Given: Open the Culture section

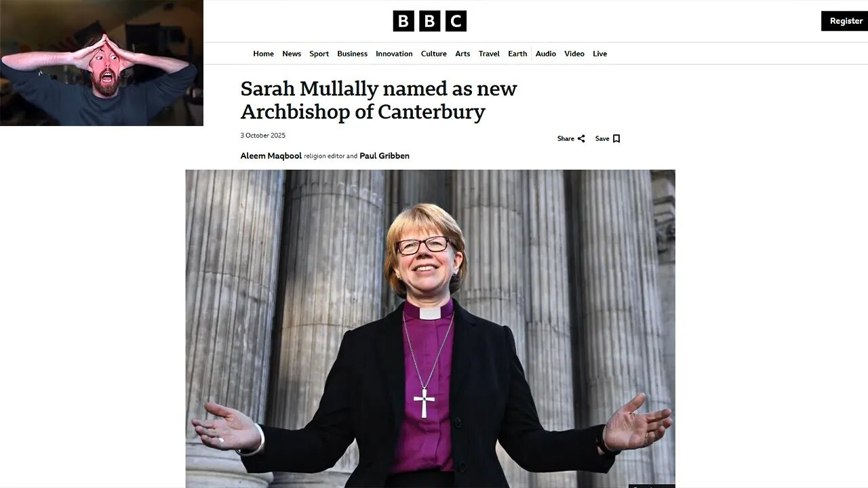Looking at the screenshot, I should (433, 54).
